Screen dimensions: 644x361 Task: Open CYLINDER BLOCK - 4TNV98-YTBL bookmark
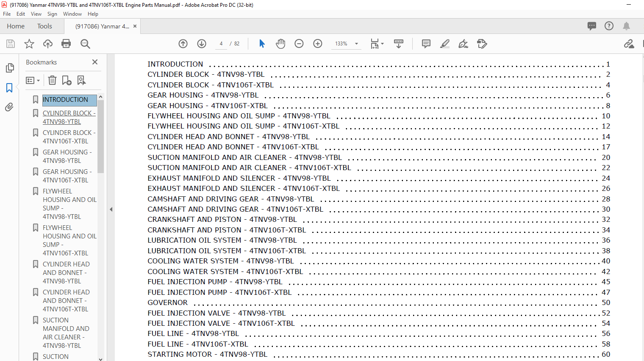pyautogui.click(x=69, y=118)
